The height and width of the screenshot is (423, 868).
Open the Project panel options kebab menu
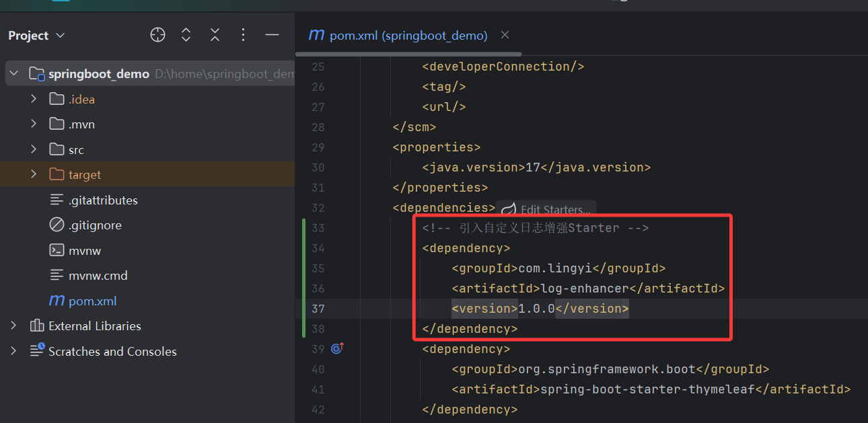pos(243,35)
